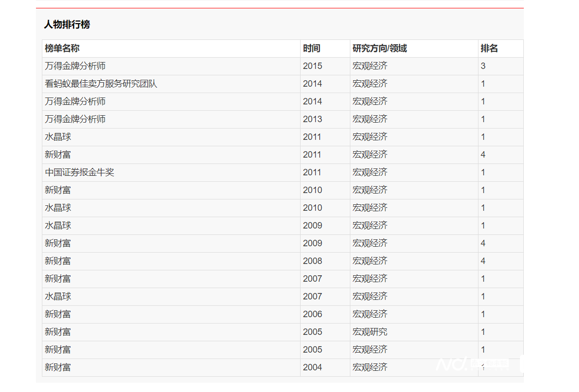Image resolution: width=579 pixels, height=392 pixels.
Task: Click 水晶球 in the 2009 row
Action: pyautogui.click(x=58, y=226)
